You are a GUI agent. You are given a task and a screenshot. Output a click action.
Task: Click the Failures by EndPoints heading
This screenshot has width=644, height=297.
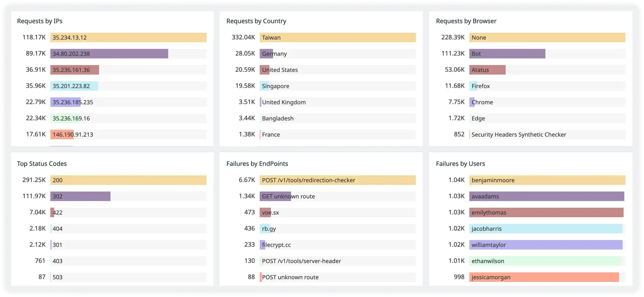coord(257,164)
